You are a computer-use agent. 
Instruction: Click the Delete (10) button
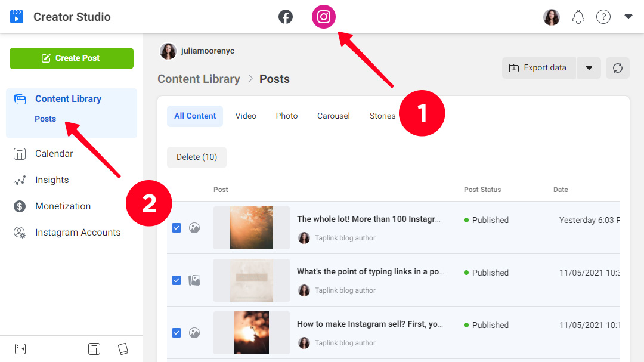(x=197, y=157)
